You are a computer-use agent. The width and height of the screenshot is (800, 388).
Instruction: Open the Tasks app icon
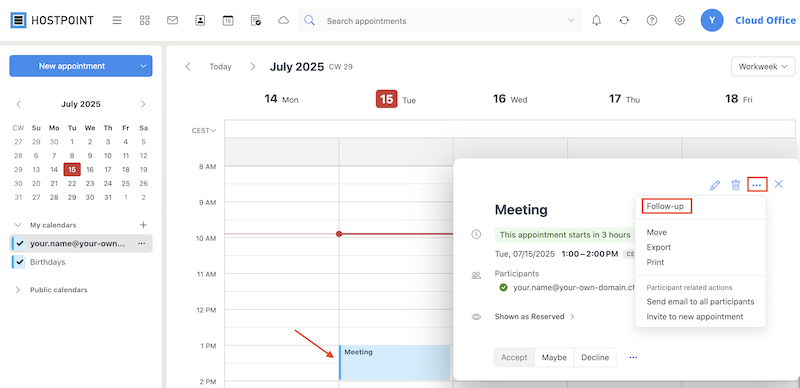pos(256,20)
